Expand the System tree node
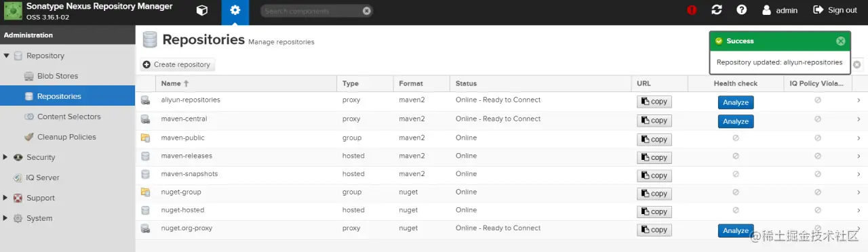 coord(6,218)
